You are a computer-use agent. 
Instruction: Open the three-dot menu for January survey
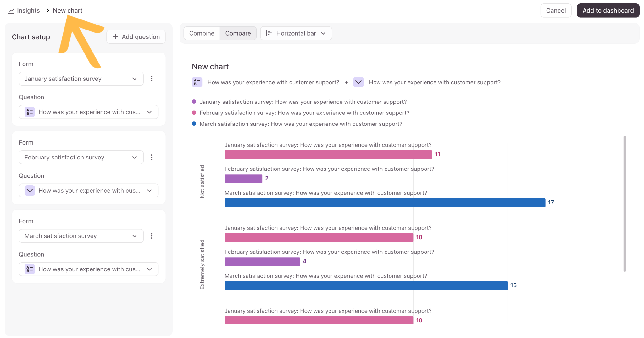coord(152,79)
